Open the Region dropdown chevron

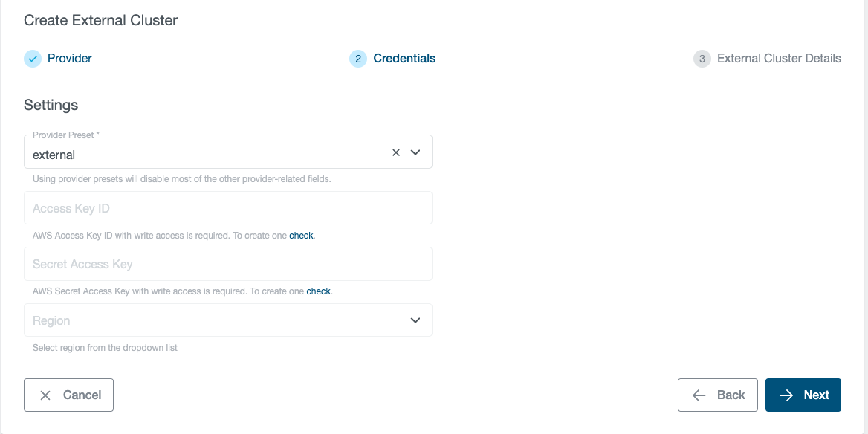click(x=415, y=320)
